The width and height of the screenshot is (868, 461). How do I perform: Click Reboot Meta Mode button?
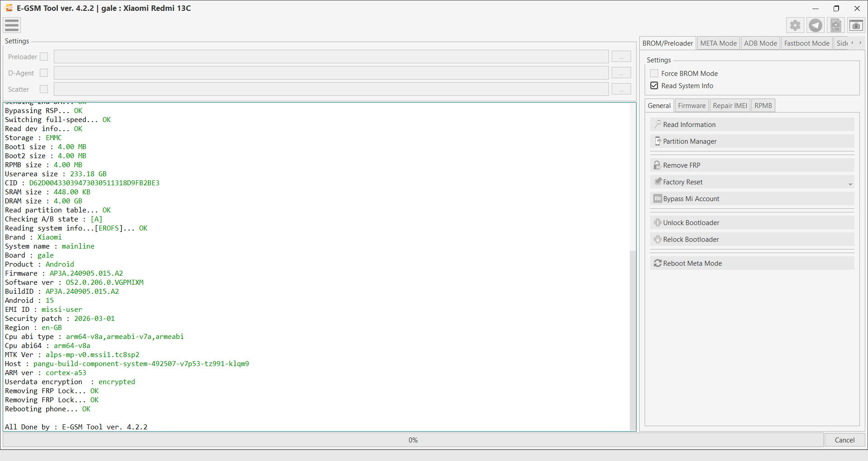click(x=752, y=263)
